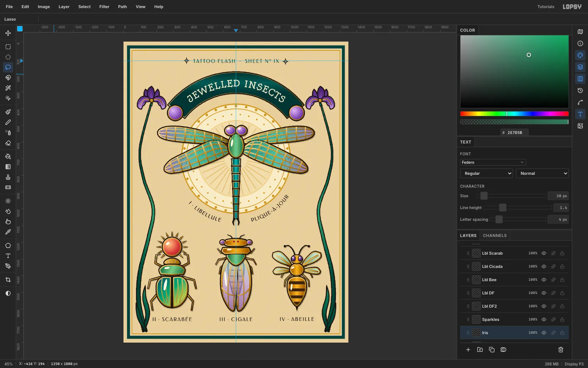Hide the Lbl Cicada layer
588x368 pixels.
pyautogui.click(x=544, y=266)
